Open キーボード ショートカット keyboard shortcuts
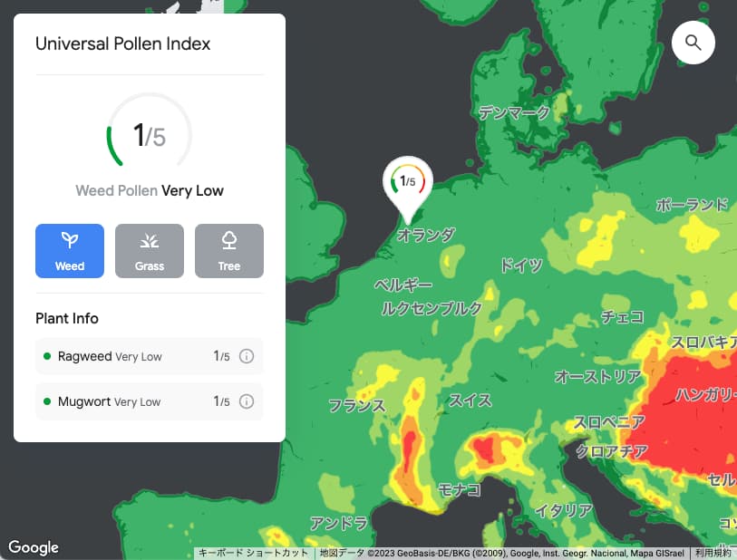Viewport: 737px width, 560px height. (x=252, y=552)
